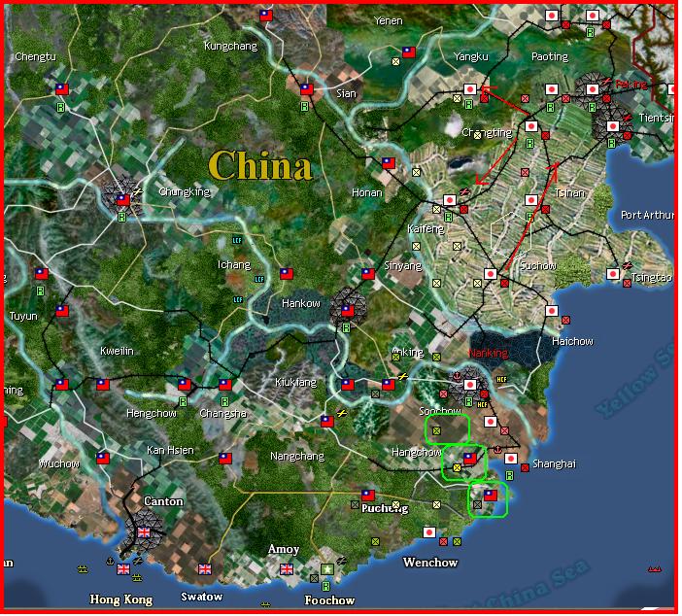682x616 pixels.
Task: Click the Japanese flag beside Tsingtao
Action: tap(613, 274)
